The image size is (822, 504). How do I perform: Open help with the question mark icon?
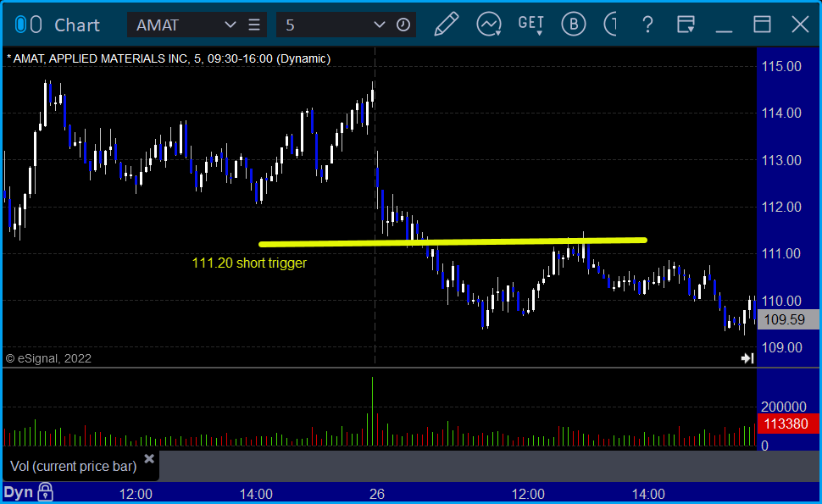[648, 25]
